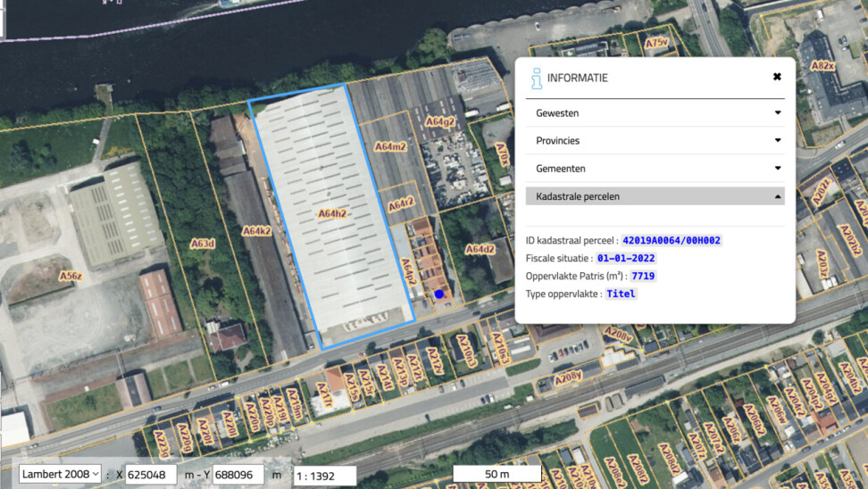Open the Gemeenten section
Image resolution: width=868 pixels, height=489 pixels.
(655, 169)
